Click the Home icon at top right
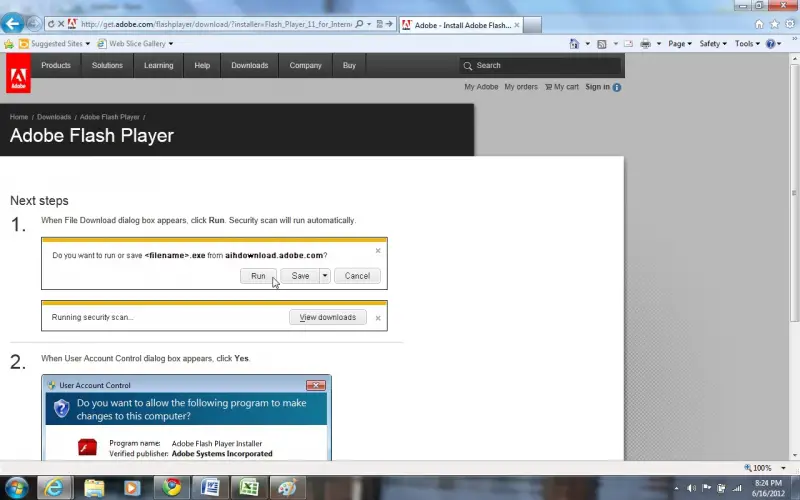800x500 pixels. click(x=759, y=24)
